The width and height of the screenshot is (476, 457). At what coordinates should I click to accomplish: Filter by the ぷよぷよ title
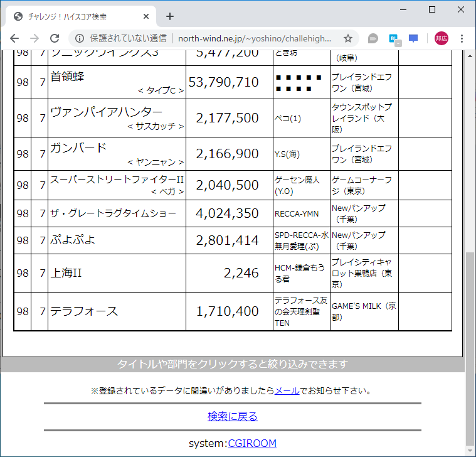tap(73, 240)
